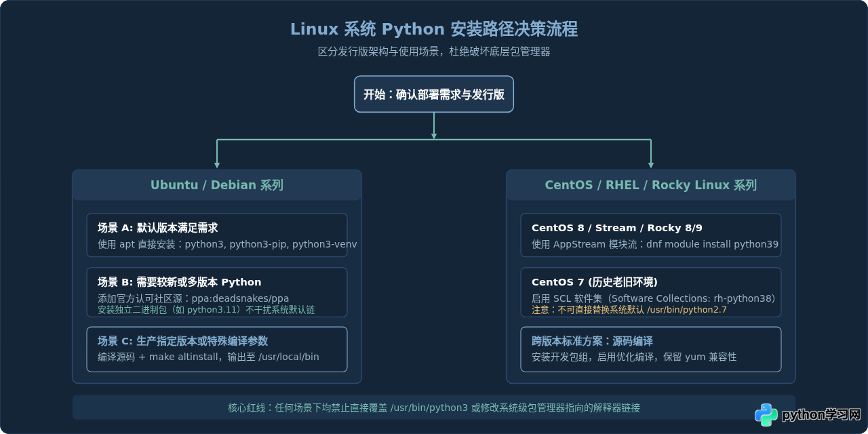This screenshot has height=434, width=868.
Task: Click the text '添加官方认可社区源：ppa:deadsnakes/ppa'
Action: coord(193,298)
